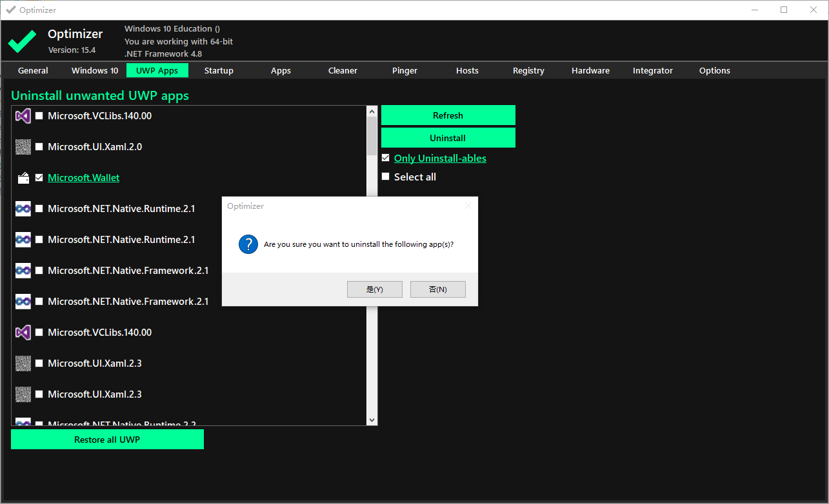
Task: Open the Integrator tab
Action: click(652, 70)
